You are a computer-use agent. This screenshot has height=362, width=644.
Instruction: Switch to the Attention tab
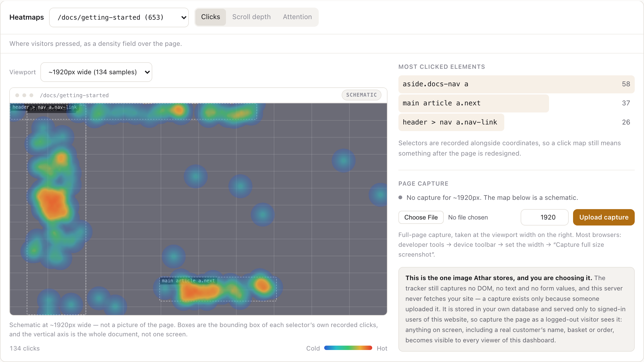coord(297,17)
